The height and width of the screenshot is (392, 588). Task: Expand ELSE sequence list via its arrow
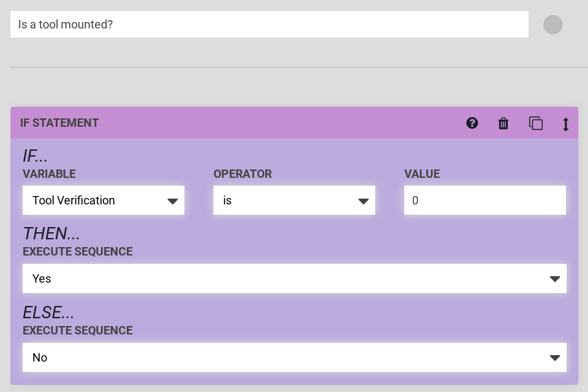(554, 358)
